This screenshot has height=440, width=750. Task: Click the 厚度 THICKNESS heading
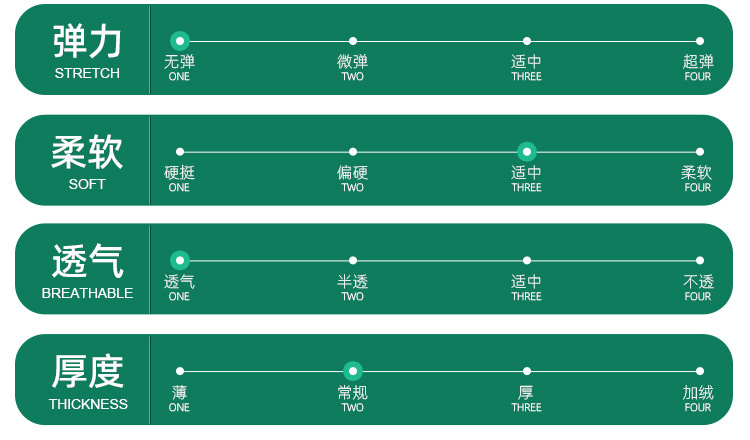(x=87, y=380)
